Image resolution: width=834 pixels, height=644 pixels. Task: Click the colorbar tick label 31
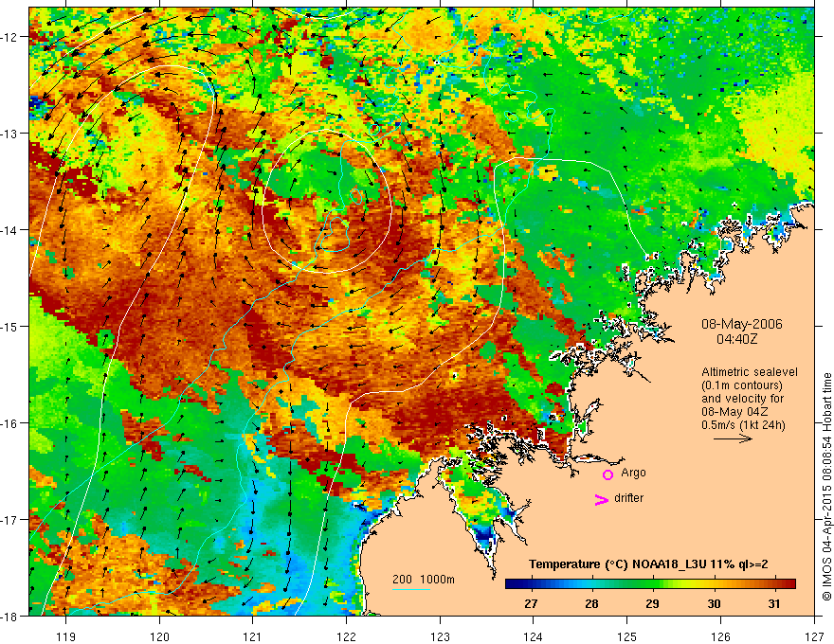point(774,603)
